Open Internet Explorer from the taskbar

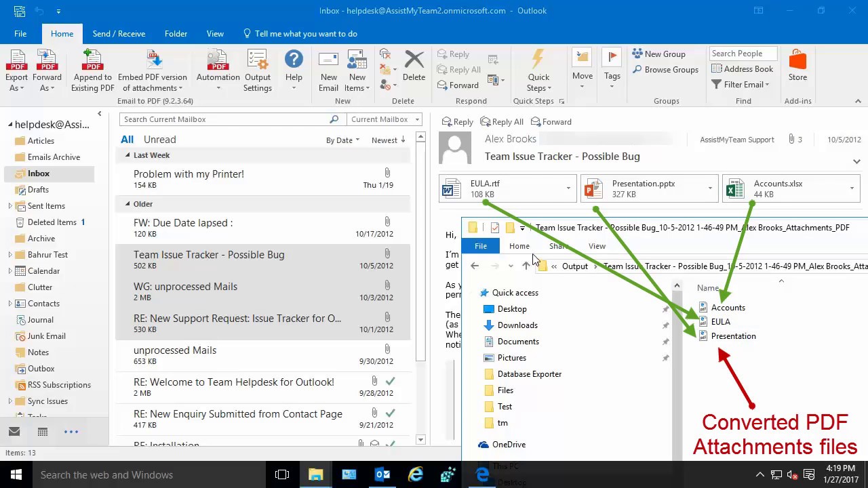pyautogui.click(x=416, y=474)
